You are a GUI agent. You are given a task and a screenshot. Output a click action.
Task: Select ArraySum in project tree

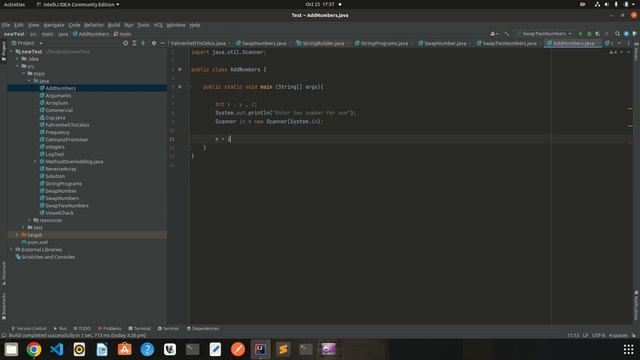coord(57,103)
